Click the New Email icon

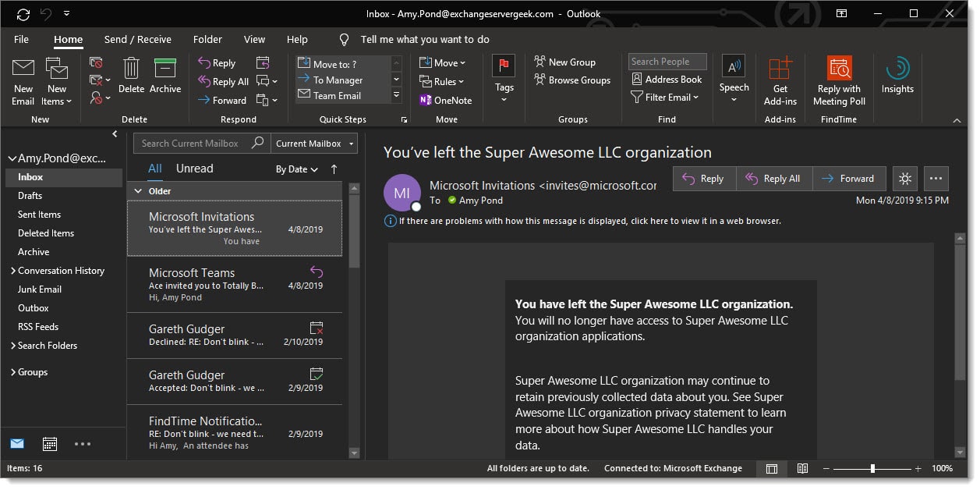click(x=23, y=69)
